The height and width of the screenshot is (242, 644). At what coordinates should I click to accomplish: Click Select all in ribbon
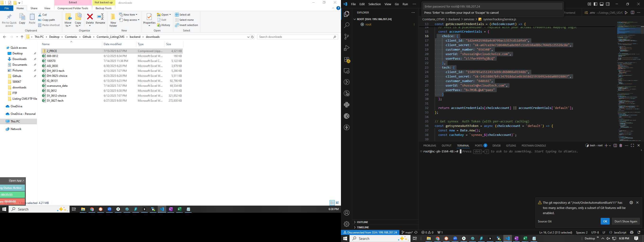183,15
